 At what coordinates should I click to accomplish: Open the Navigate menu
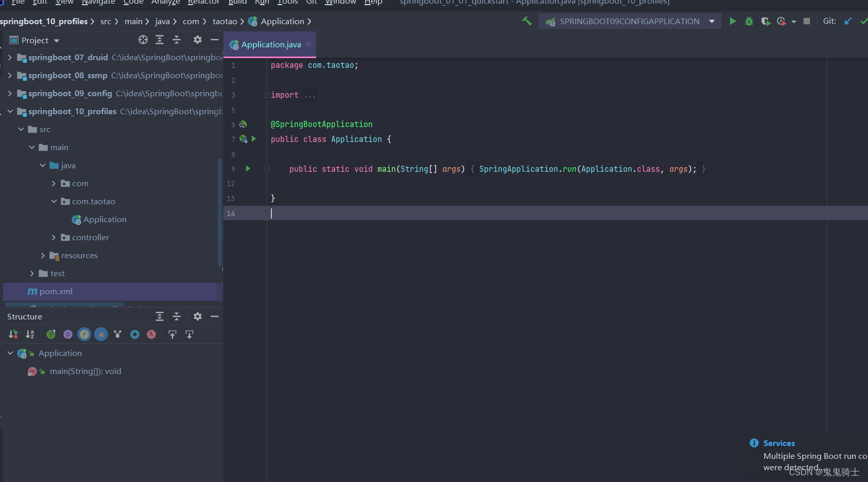[98, 2]
